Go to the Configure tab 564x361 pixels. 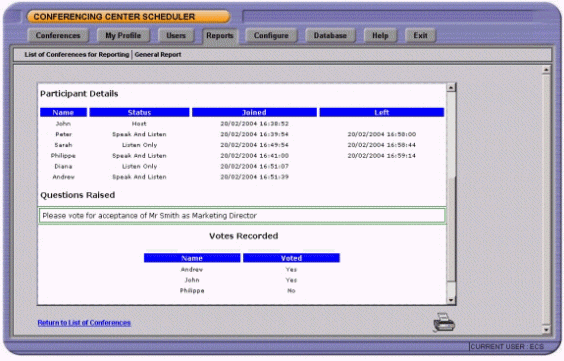click(271, 36)
